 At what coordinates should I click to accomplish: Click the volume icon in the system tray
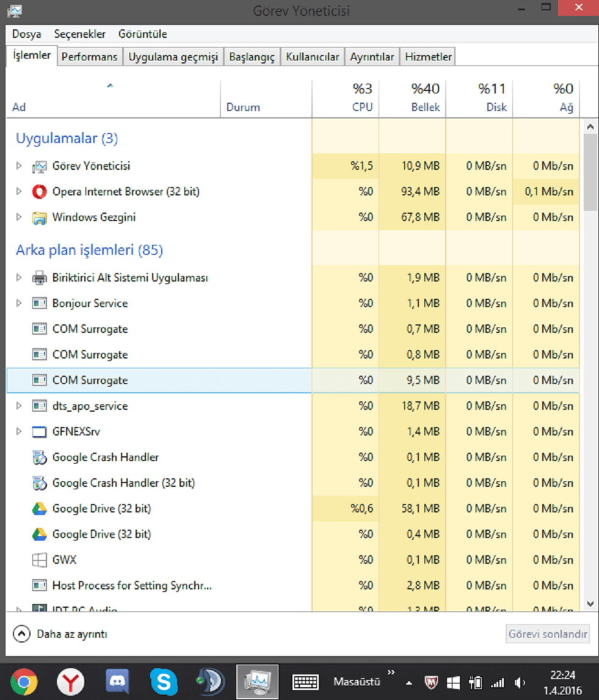520,682
